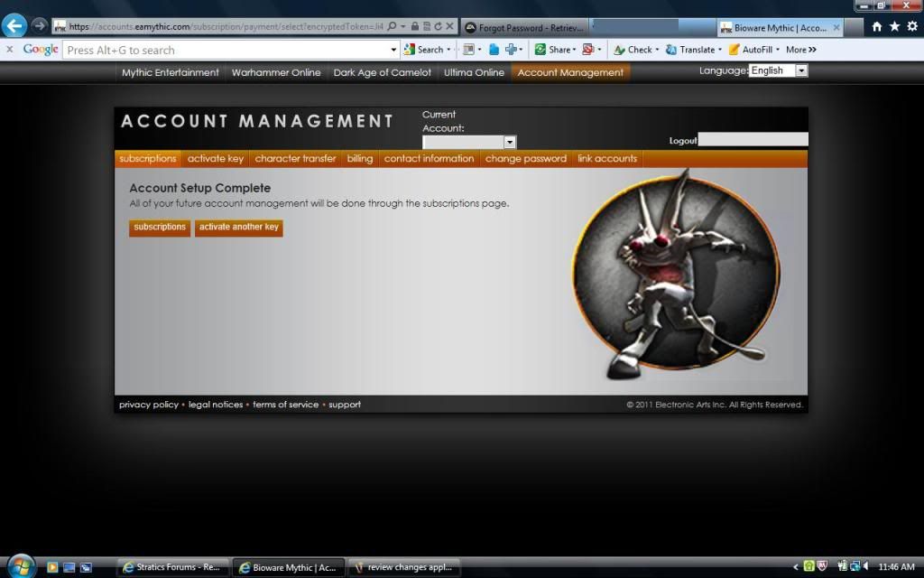Click the browser address bar URL
The image size is (924, 578).
(226, 26)
